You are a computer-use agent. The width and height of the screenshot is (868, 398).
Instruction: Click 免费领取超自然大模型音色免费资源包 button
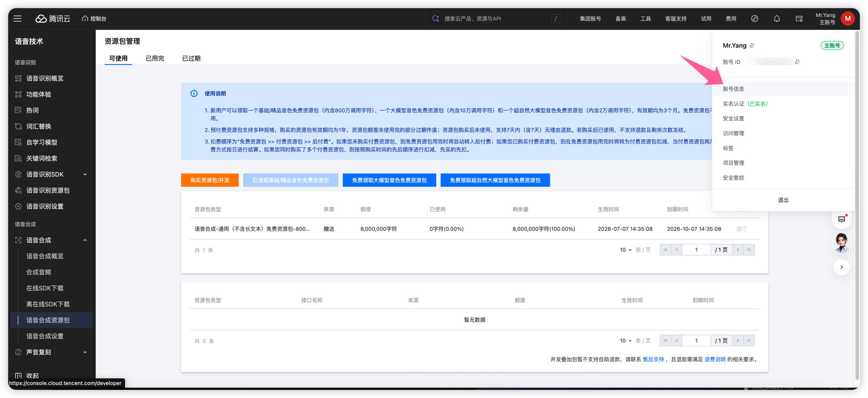coord(495,180)
